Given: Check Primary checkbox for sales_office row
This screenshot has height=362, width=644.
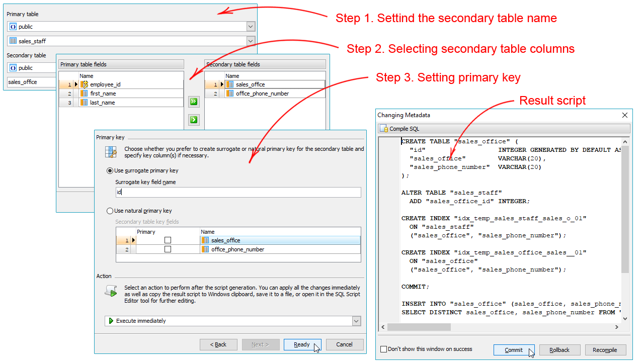Looking at the screenshot, I should coord(168,240).
